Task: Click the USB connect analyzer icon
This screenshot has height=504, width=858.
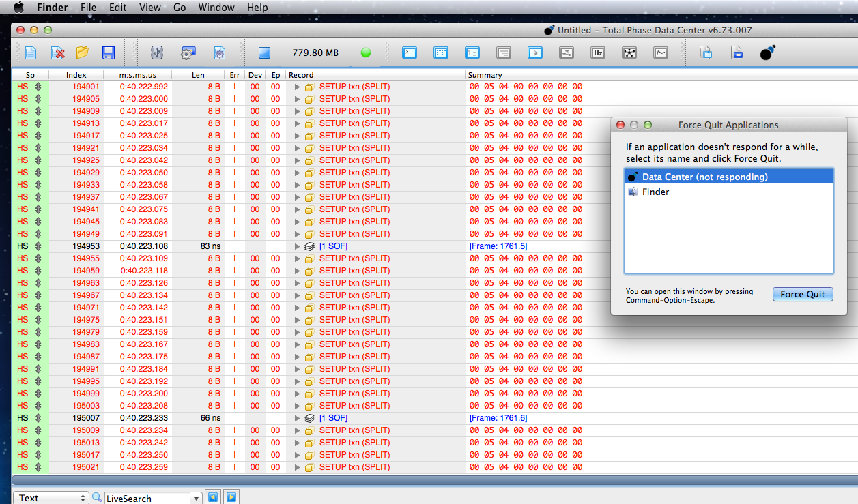Action: click(156, 53)
